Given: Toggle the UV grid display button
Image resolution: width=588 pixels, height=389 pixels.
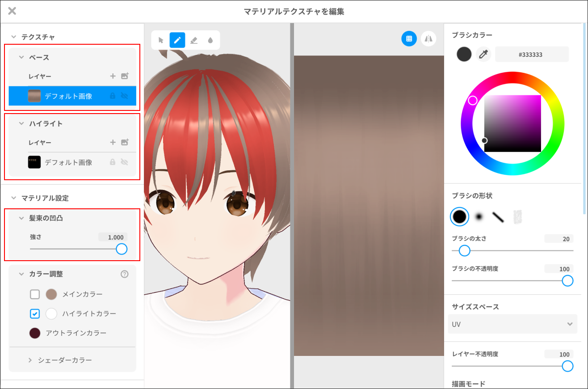Looking at the screenshot, I should click(x=409, y=39).
